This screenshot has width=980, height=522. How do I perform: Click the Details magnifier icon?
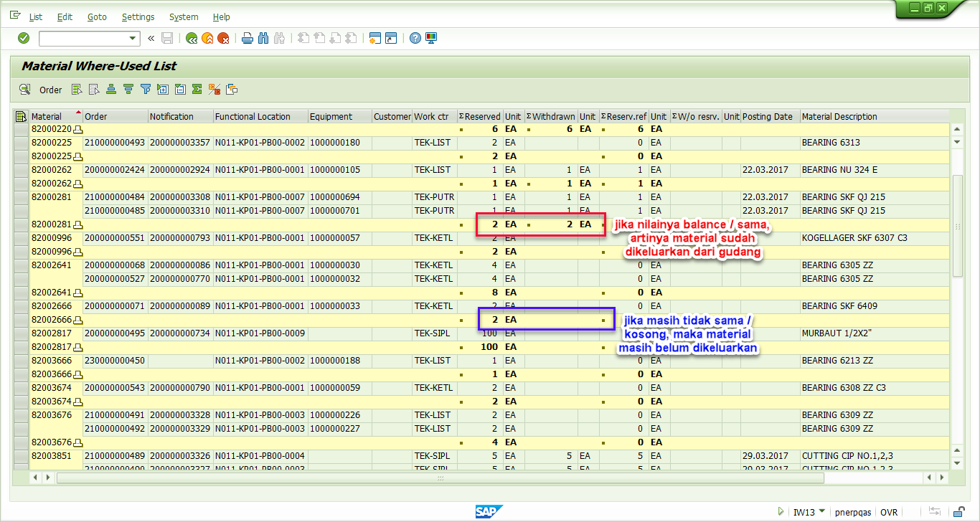click(x=25, y=90)
